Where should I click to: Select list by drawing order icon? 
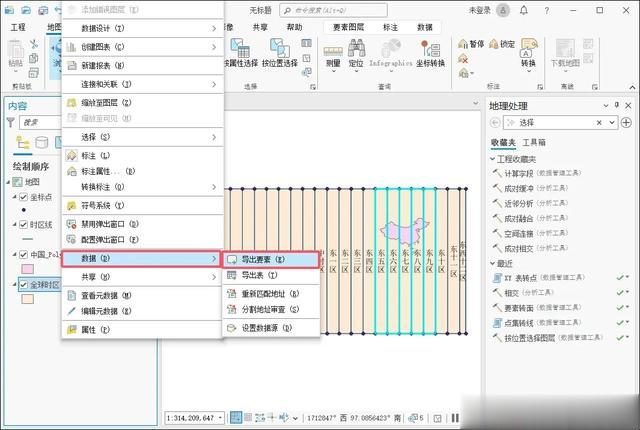coord(22,142)
